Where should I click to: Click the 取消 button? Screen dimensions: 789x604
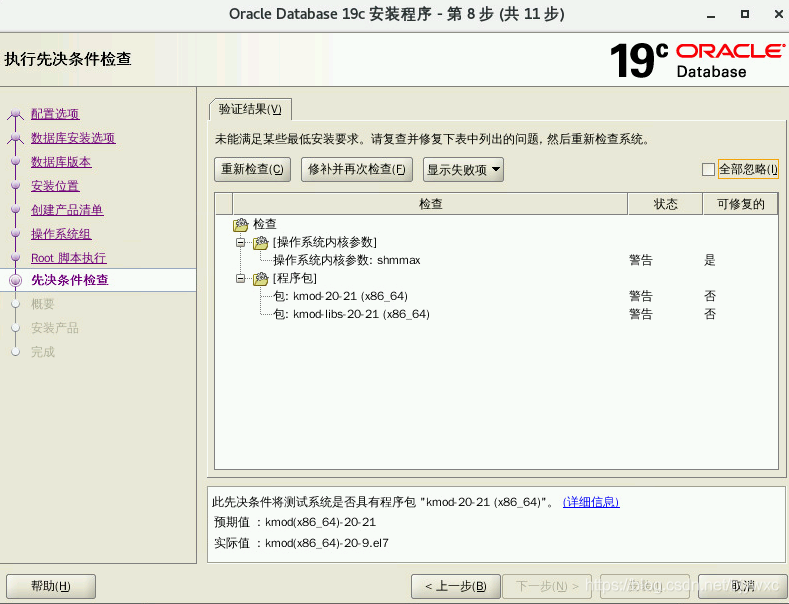[742, 586]
